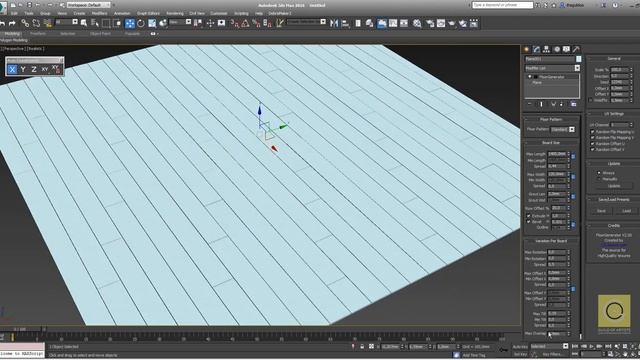Open reference coordinate system View dropdown
Viewport: 640px width, 360px height.
[x=180, y=22]
